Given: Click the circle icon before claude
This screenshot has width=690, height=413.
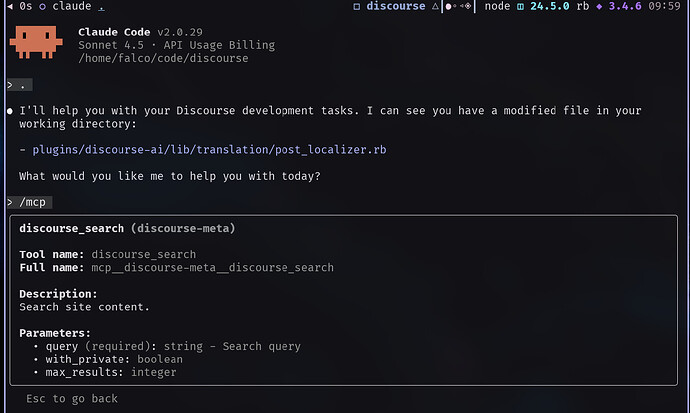Looking at the screenshot, I should (x=42, y=7).
